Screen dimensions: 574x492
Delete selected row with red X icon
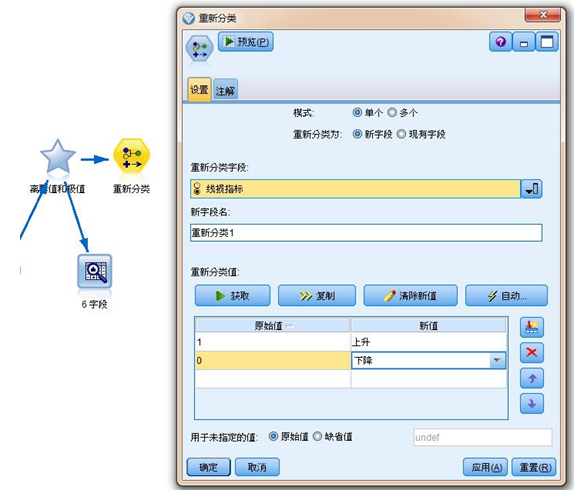[532, 353]
